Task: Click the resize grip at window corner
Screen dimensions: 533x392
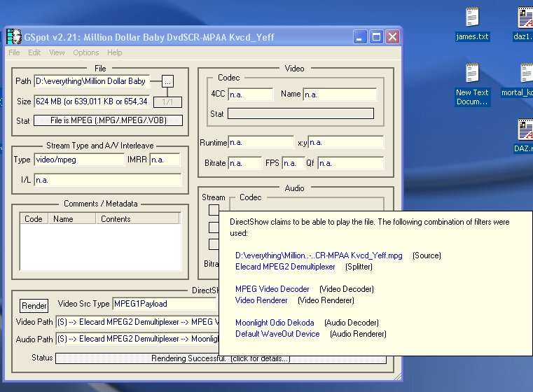Action: [x=398, y=377]
